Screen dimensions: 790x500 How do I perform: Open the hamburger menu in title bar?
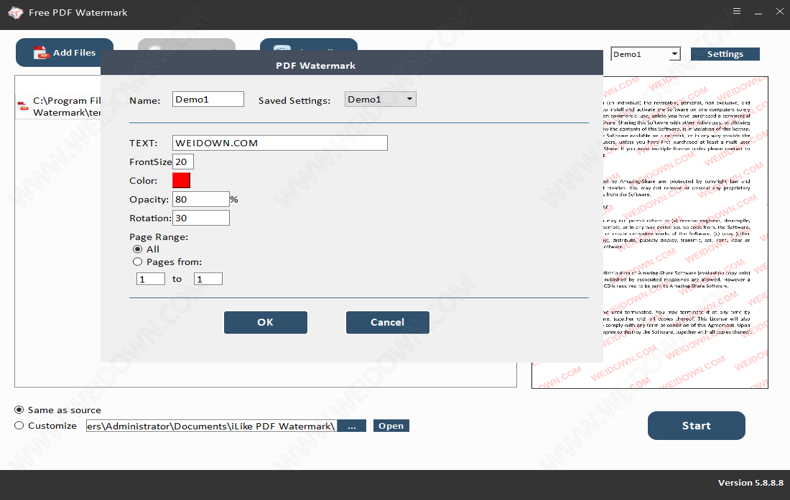[x=737, y=12]
